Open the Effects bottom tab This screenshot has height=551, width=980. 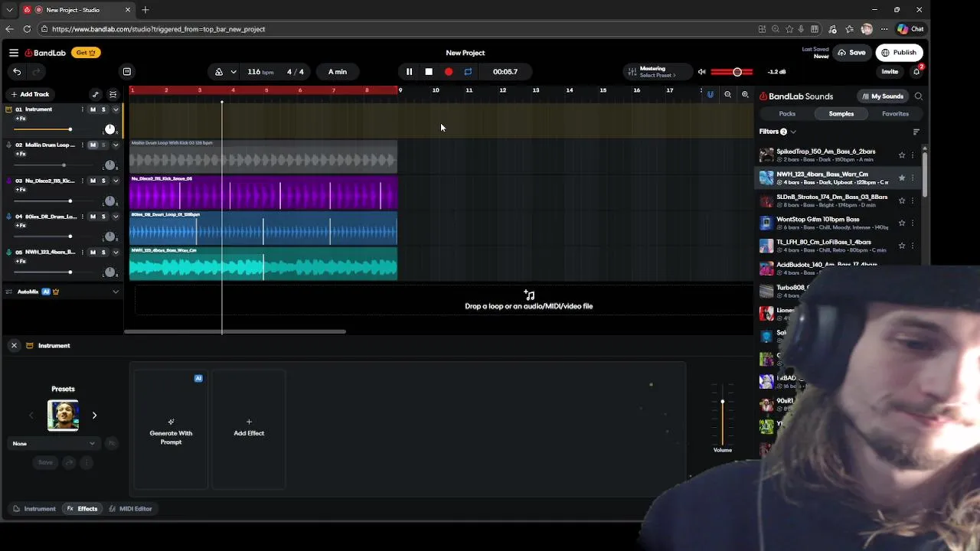83,509
